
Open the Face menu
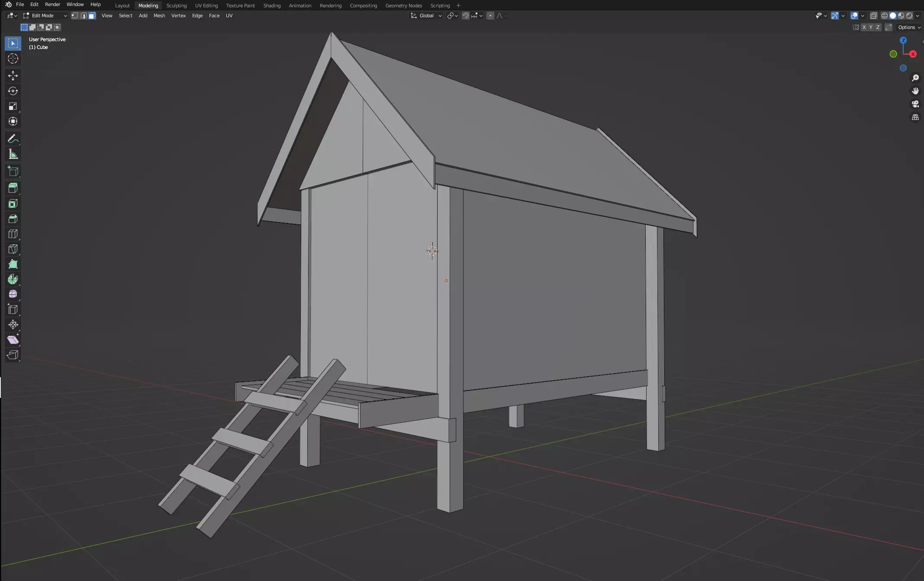[214, 16]
